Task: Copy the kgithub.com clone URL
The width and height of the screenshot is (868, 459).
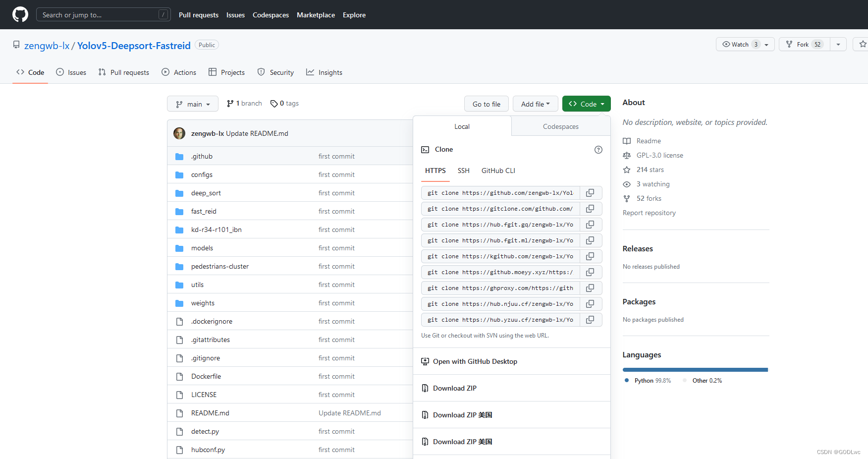Action: coord(590,256)
